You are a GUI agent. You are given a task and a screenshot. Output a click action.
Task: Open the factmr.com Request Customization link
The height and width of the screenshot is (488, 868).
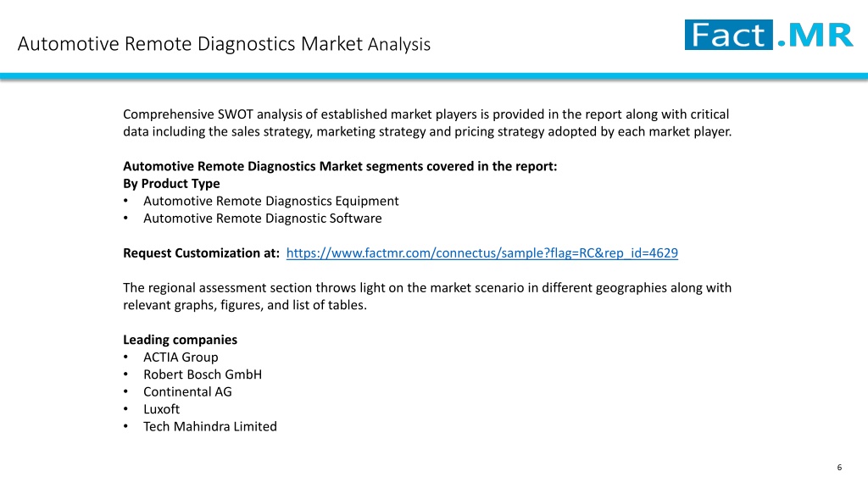click(x=481, y=253)
